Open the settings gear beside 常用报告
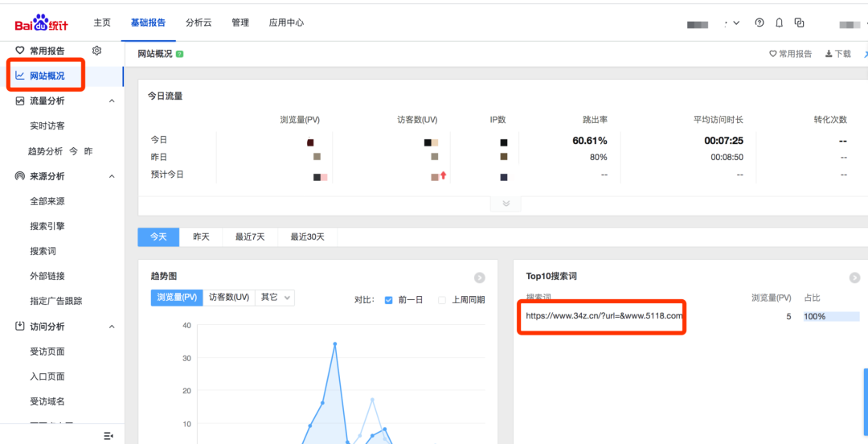The image size is (868, 444). 97,51
